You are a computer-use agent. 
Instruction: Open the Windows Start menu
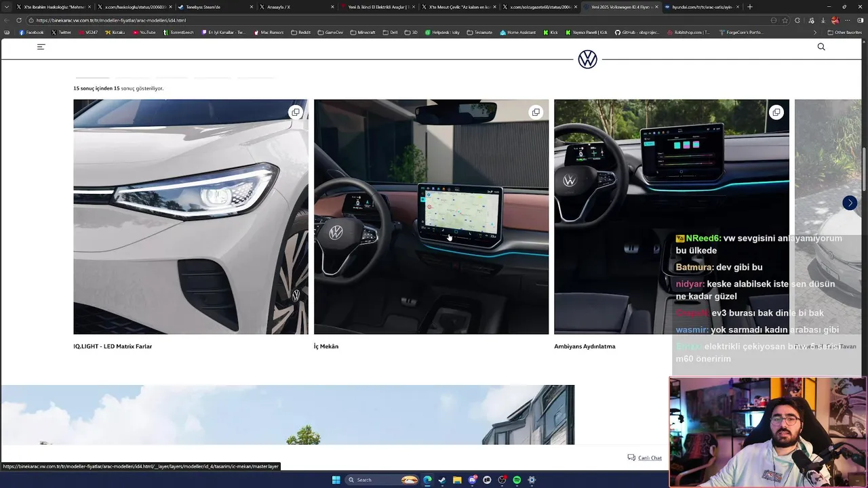coord(336,480)
